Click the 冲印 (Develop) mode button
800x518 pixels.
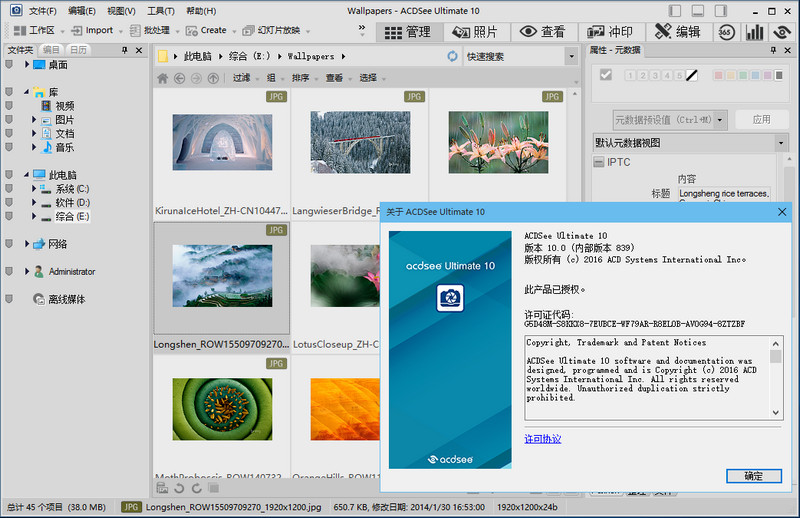click(611, 31)
